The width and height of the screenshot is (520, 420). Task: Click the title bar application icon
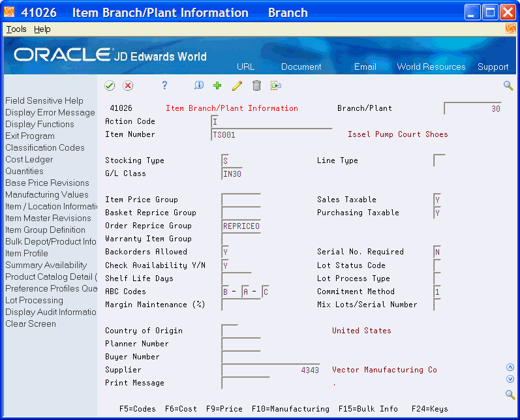pyautogui.click(x=9, y=12)
